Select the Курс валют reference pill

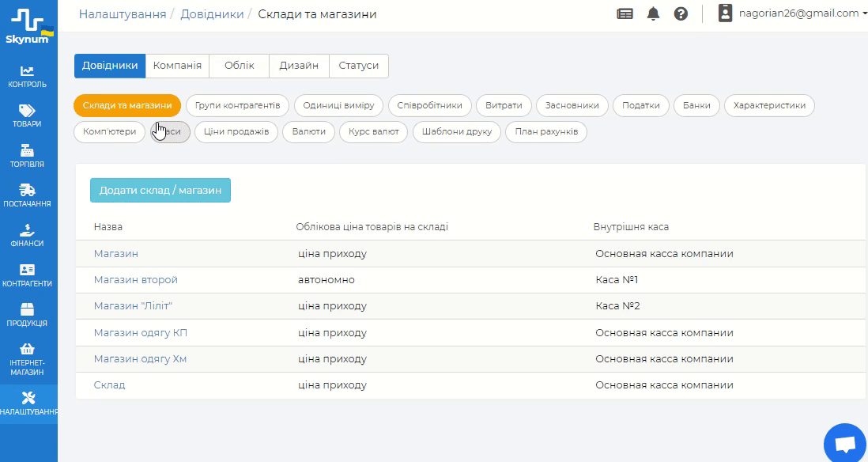tap(374, 131)
